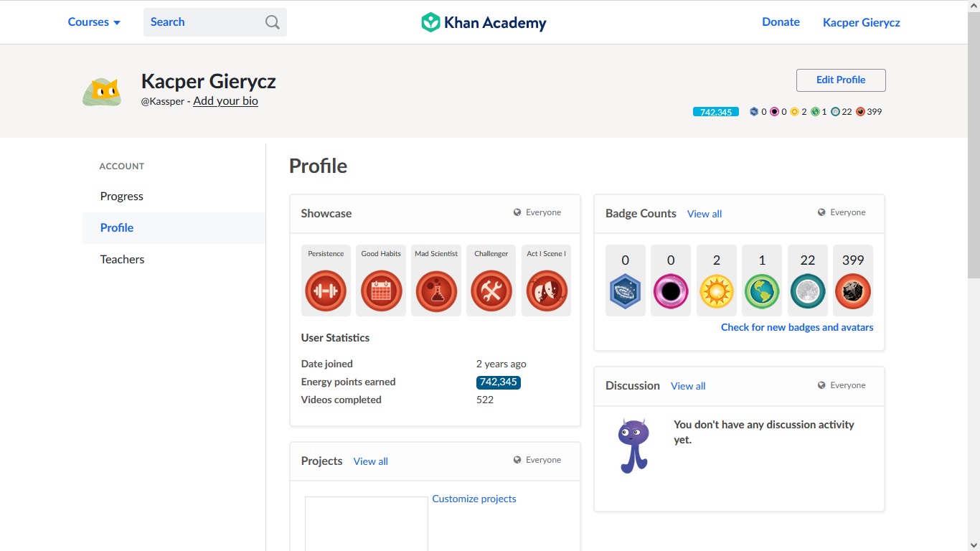The width and height of the screenshot is (980, 551).
Task: Click the profile avatar image
Action: pos(102,92)
